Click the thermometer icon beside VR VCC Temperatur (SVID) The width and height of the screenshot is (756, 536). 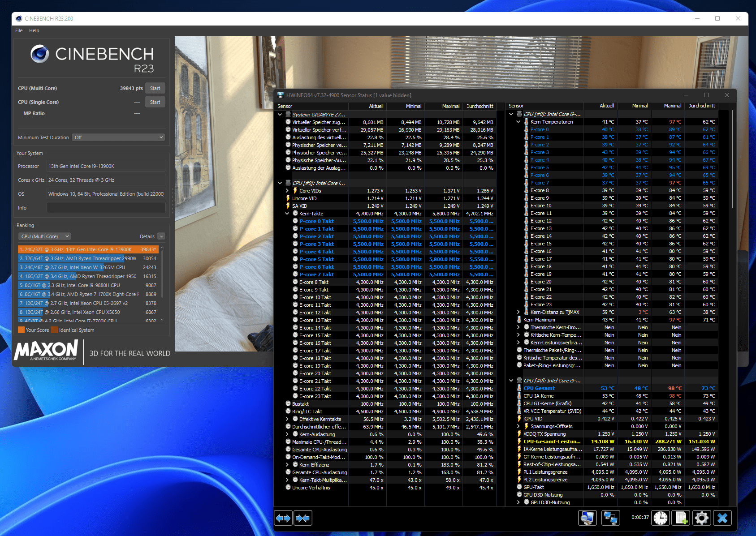click(519, 411)
